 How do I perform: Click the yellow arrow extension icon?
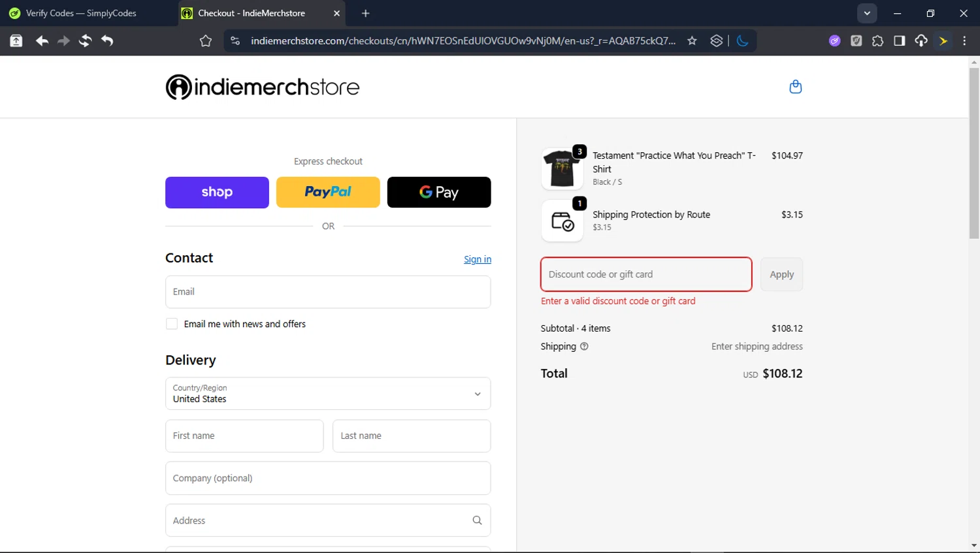943,40
